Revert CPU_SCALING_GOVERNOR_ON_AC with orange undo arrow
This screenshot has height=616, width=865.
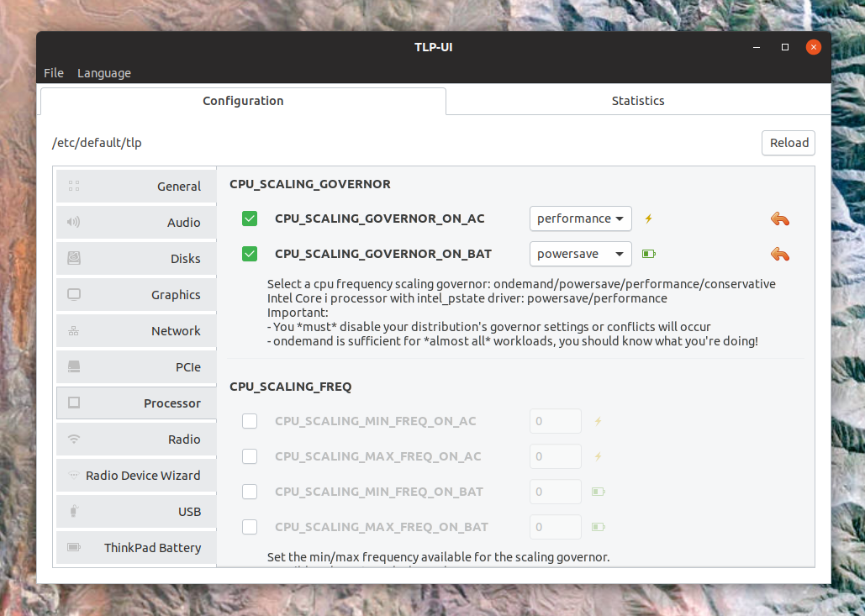[x=779, y=219]
